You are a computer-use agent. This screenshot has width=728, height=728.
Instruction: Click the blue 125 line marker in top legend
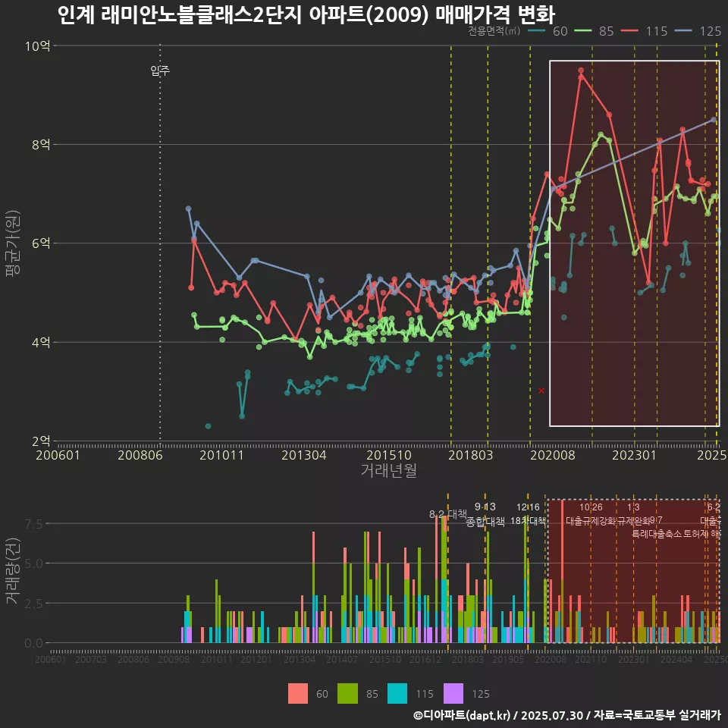coord(683,31)
